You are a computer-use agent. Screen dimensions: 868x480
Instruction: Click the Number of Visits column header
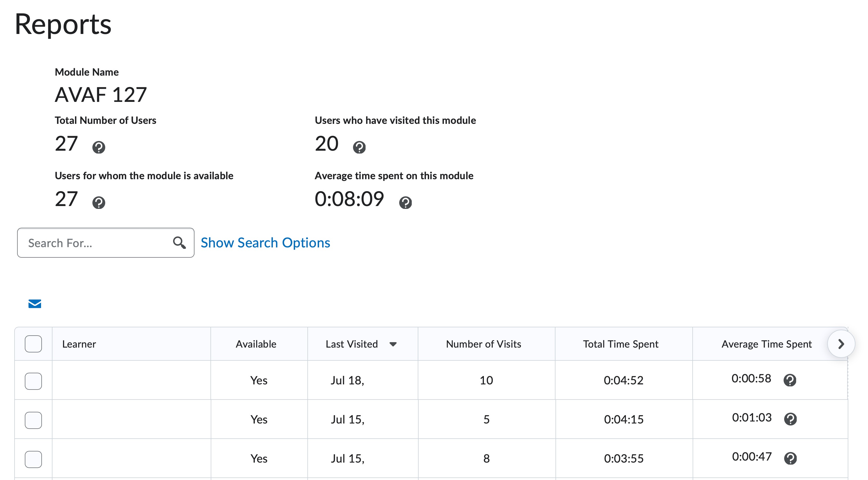pyautogui.click(x=483, y=344)
